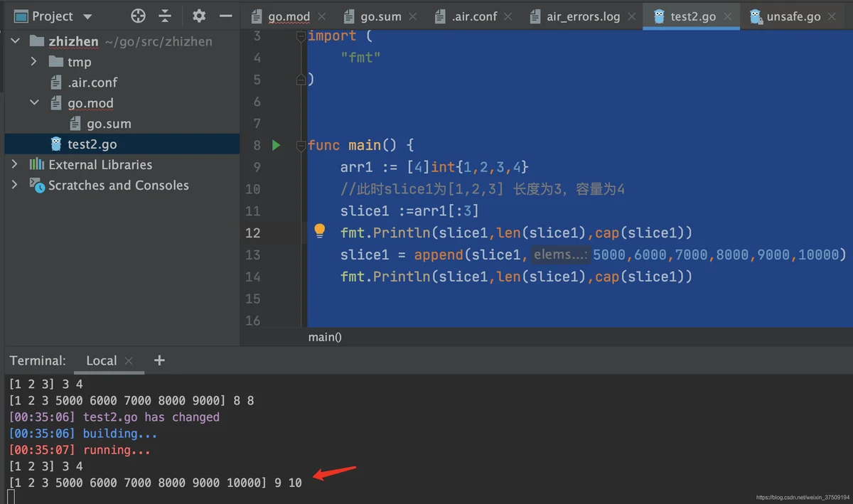Screen dimensions: 853x504
Task: Expand External Libraries node
Action: pyautogui.click(x=14, y=164)
